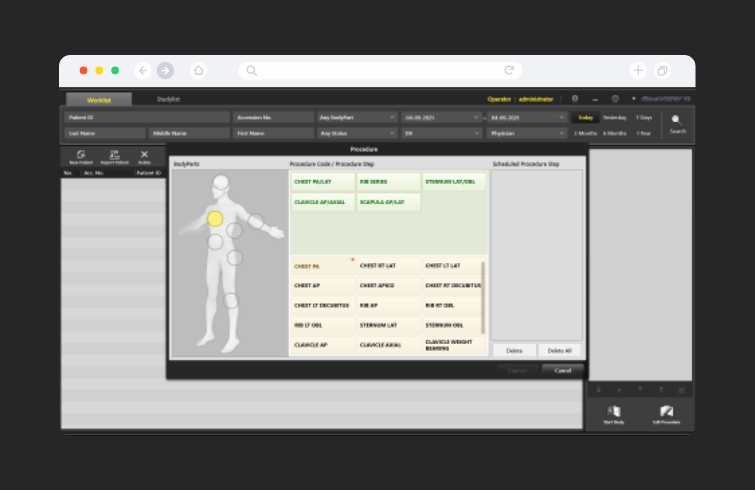Viewport: 755px width, 490px height.
Task: Switch to the Worklist tab
Action: [99, 100]
